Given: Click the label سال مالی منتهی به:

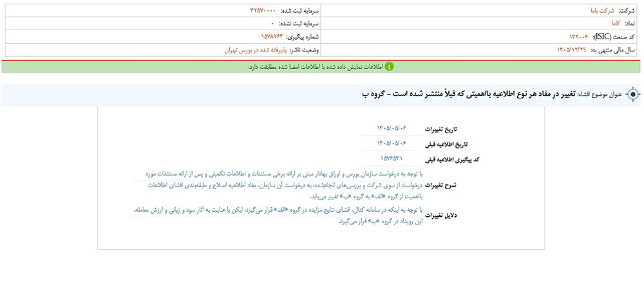Looking at the screenshot, I should (x=614, y=50).
